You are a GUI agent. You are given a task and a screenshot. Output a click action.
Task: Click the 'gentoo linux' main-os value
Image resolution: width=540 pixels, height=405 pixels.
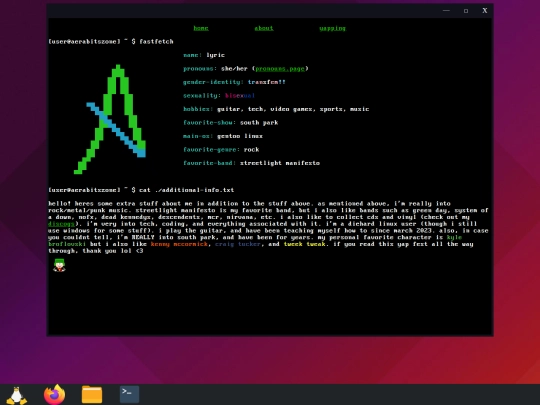[240, 136]
